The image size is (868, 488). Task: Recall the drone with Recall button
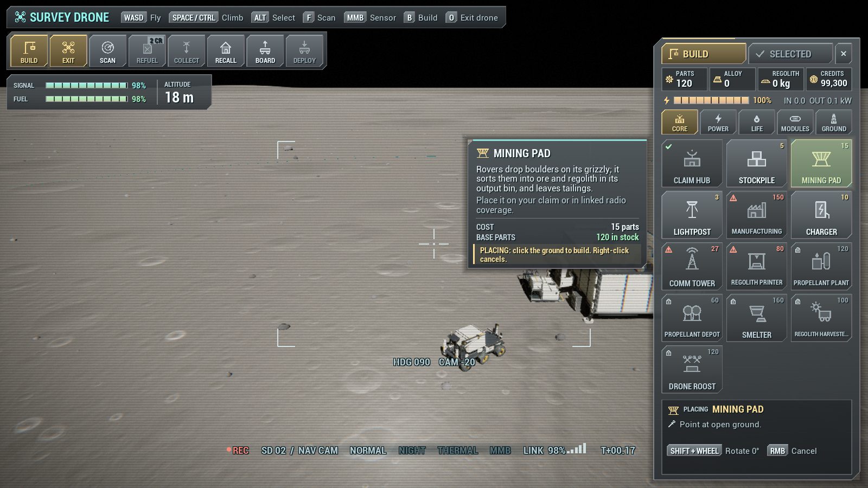click(226, 51)
